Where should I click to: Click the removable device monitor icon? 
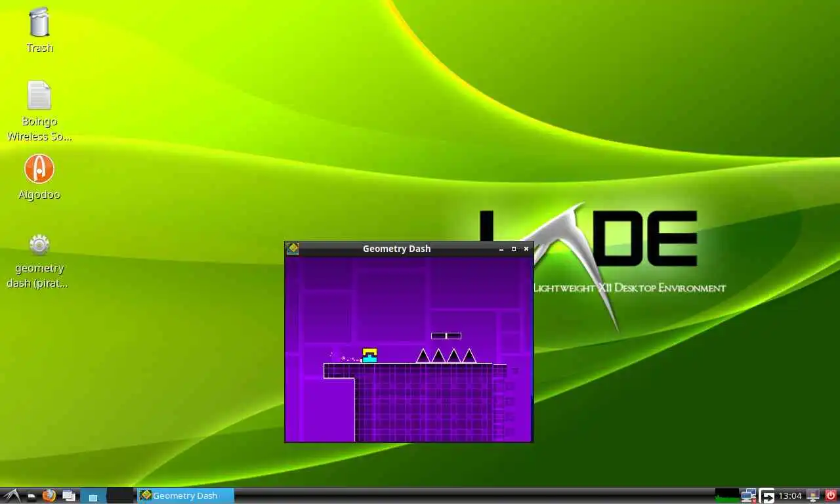(814, 495)
